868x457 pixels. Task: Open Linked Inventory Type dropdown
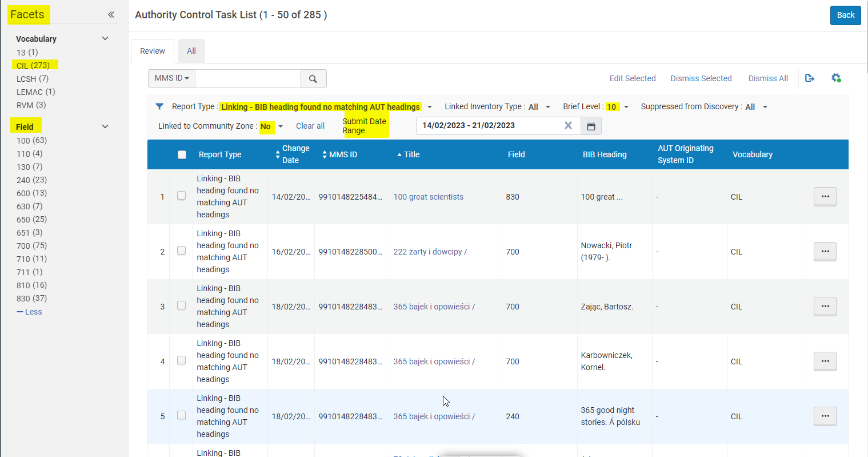[548, 107]
